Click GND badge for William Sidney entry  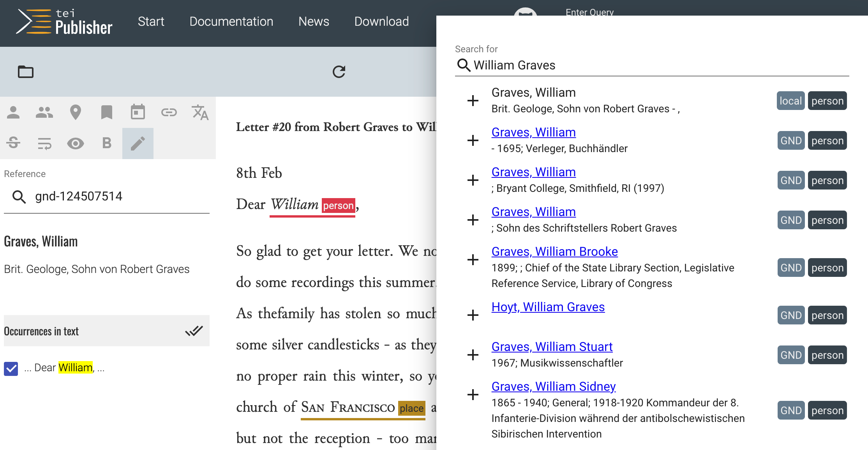coord(791,410)
